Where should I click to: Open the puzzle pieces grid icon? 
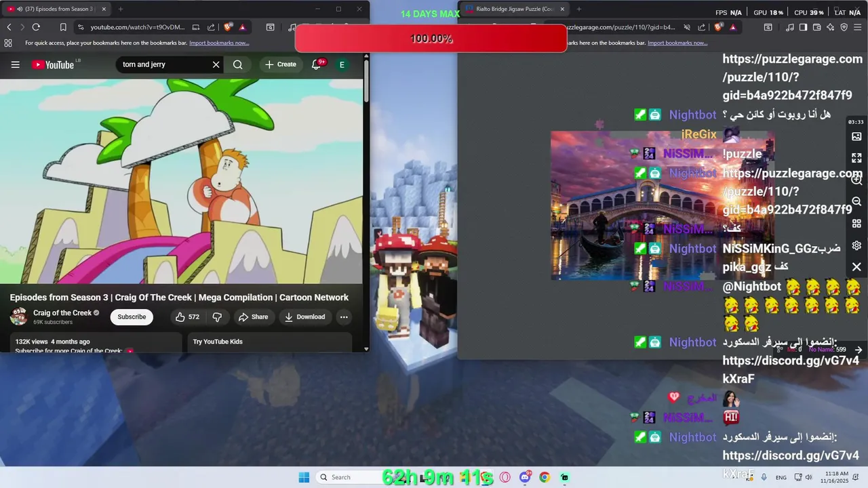pos(856,224)
